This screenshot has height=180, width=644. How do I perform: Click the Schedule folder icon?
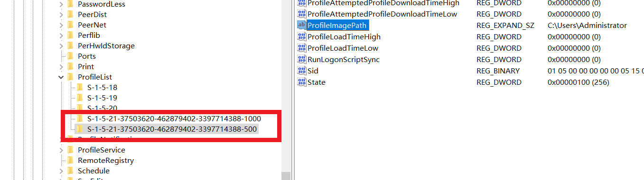coord(71,171)
